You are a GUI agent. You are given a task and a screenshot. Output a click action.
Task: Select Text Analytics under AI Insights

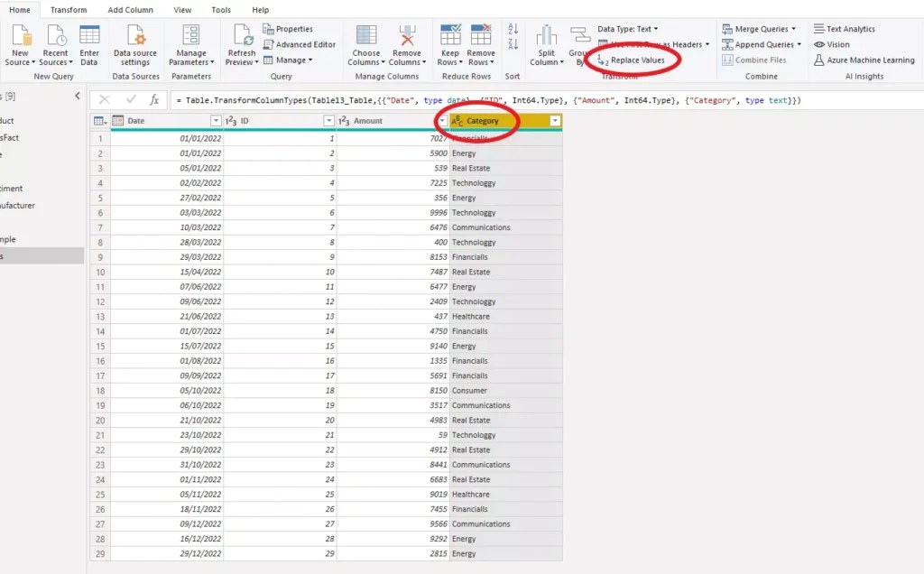852,28
